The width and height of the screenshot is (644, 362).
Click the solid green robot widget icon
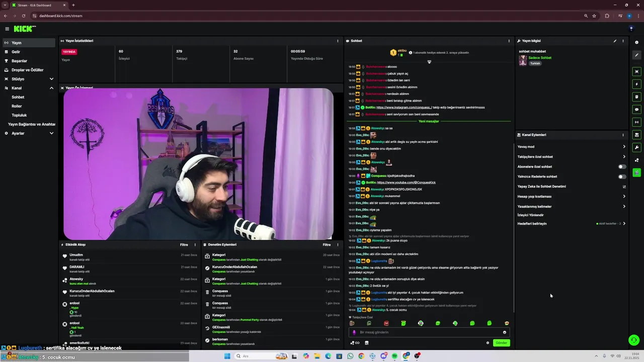[636, 172]
